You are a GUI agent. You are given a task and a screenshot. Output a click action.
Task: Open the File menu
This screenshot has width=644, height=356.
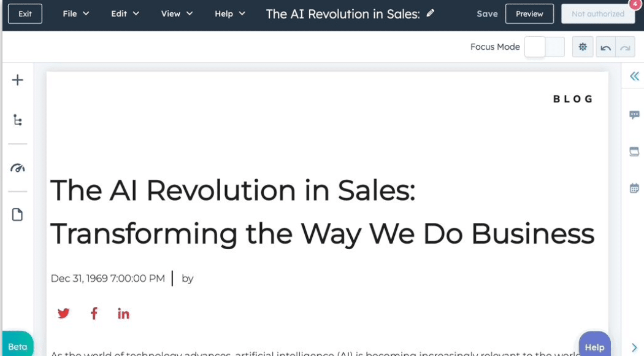point(75,14)
